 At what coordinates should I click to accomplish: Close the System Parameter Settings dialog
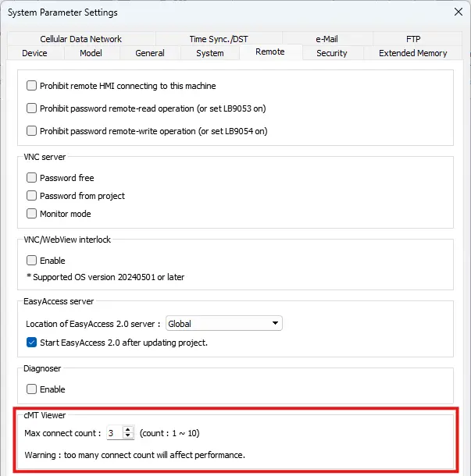coord(459,12)
